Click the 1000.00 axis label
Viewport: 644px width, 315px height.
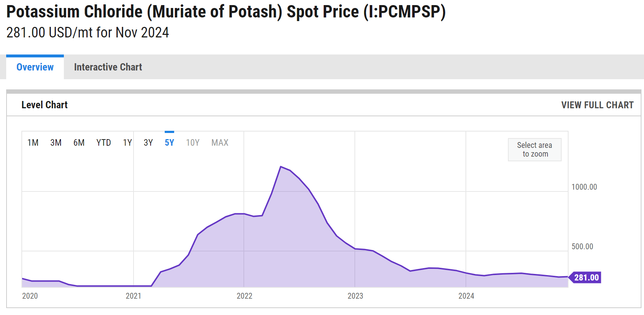pos(584,187)
